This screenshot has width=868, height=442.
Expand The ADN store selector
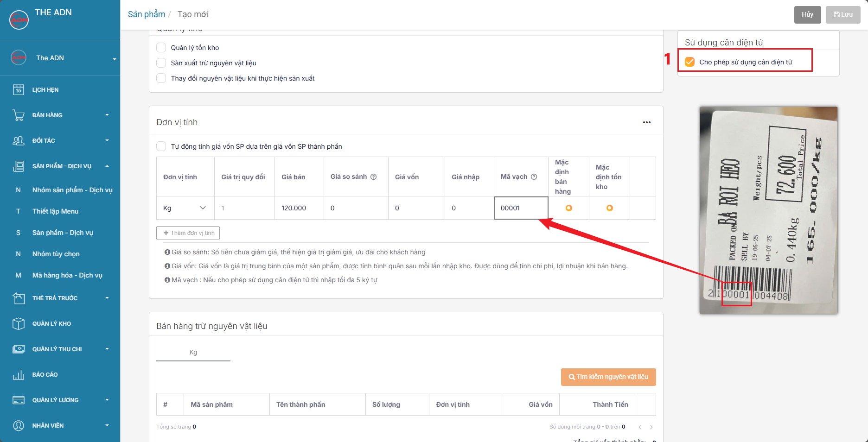(114, 58)
